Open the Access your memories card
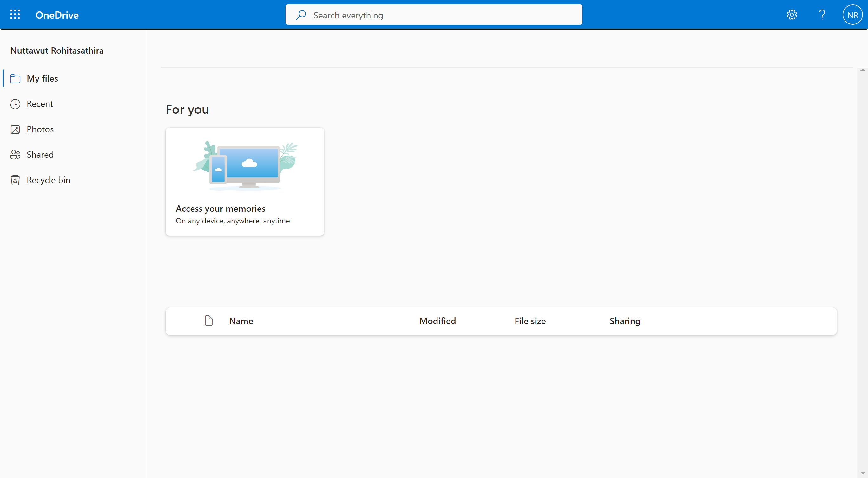Screen dimensions: 868x478 pos(245,181)
